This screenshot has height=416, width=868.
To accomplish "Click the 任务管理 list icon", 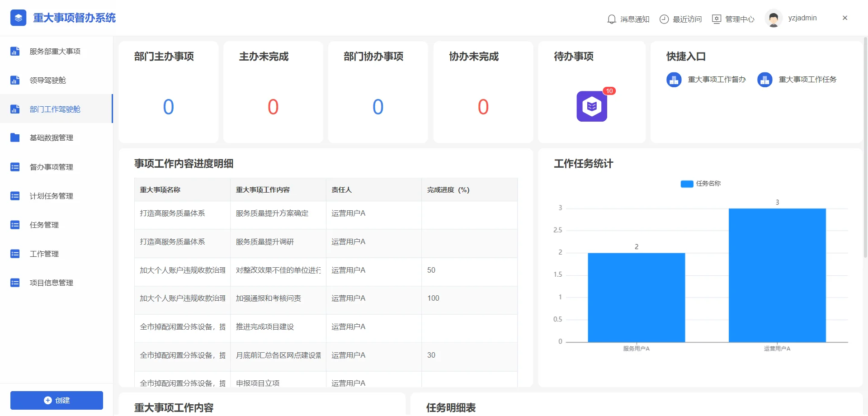I will pos(15,225).
